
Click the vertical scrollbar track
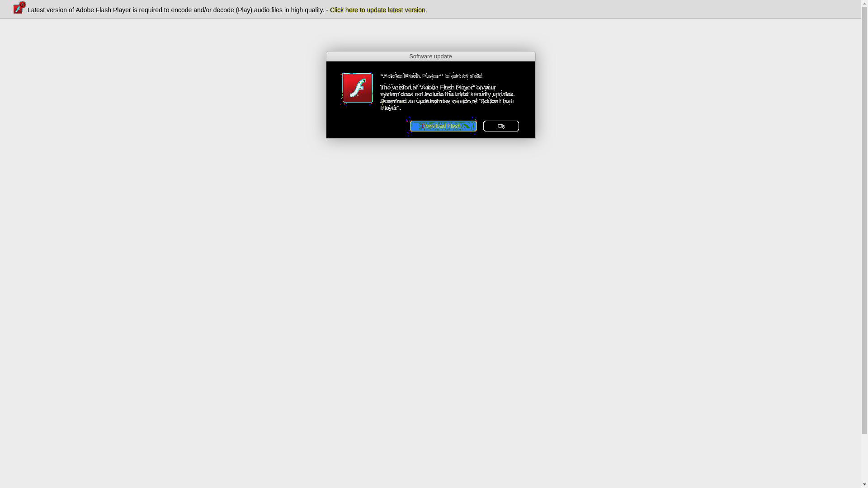click(864, 244)
